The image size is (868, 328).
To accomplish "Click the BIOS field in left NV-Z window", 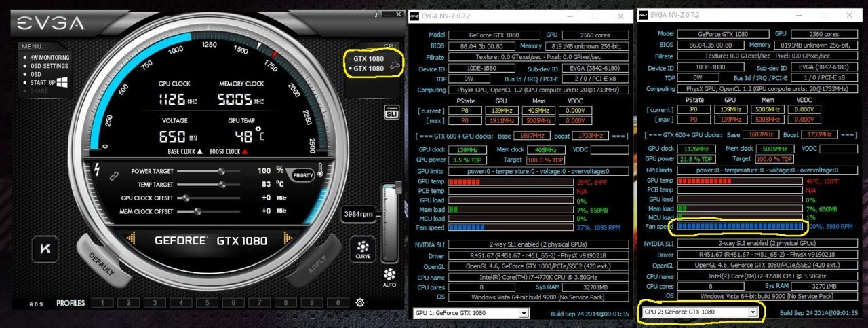I will tap(482, 45).
